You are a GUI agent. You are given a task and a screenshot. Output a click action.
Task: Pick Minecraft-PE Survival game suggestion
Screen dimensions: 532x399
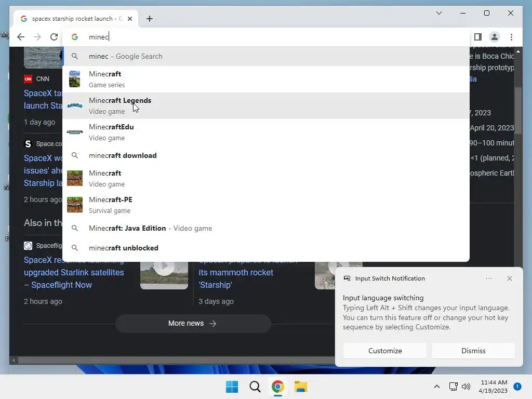tap(267, 205)
